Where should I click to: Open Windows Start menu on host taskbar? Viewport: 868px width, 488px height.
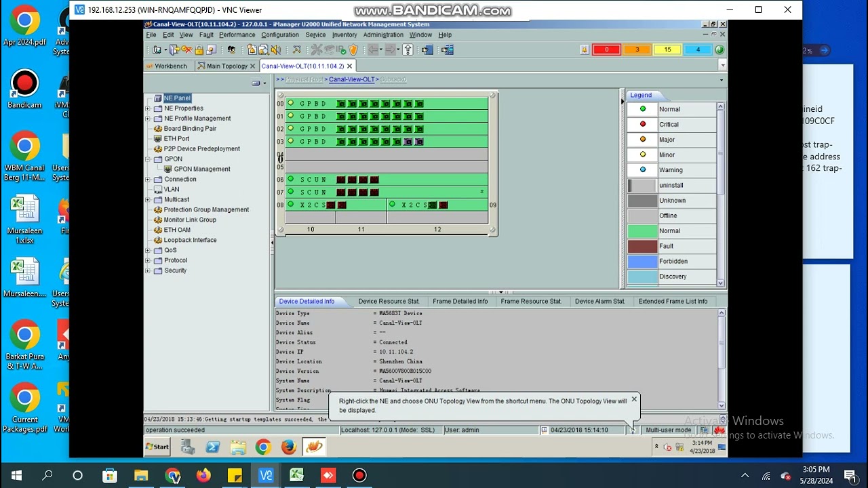coord(16,475)
